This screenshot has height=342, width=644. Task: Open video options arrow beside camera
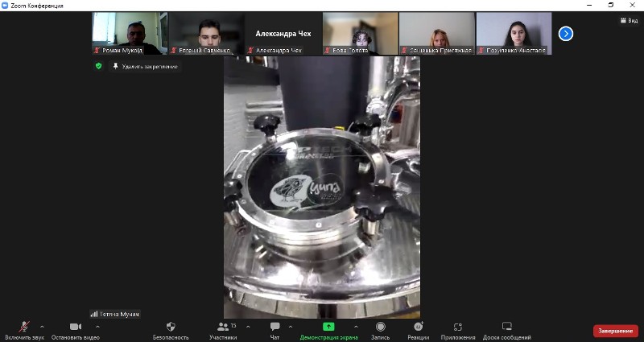[x=97, y=327]
